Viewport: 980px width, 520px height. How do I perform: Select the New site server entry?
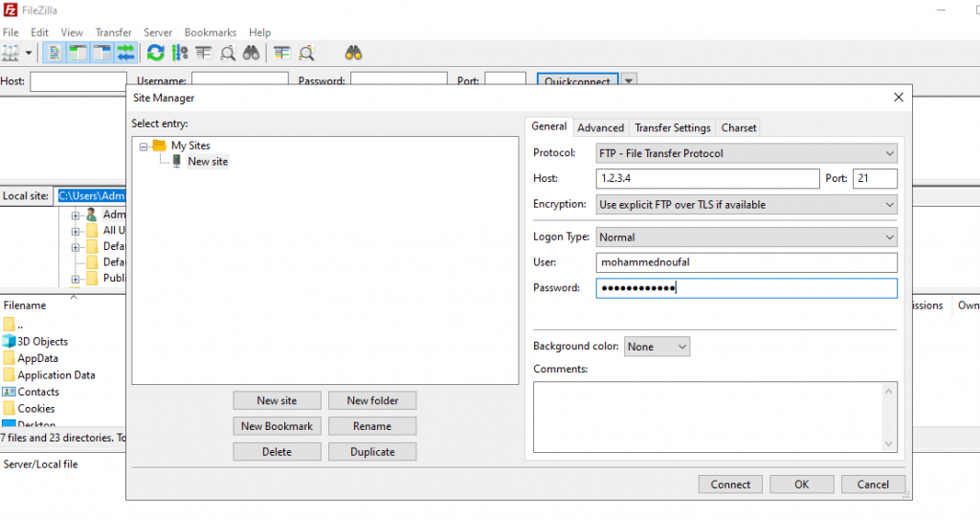pos(207,162)
